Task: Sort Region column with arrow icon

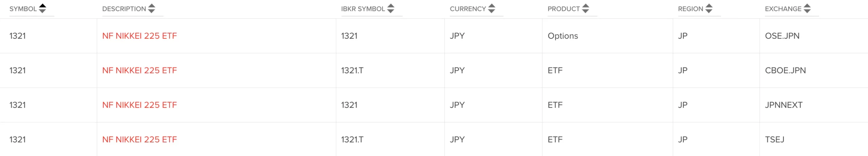Action: [x=709, y=8]
